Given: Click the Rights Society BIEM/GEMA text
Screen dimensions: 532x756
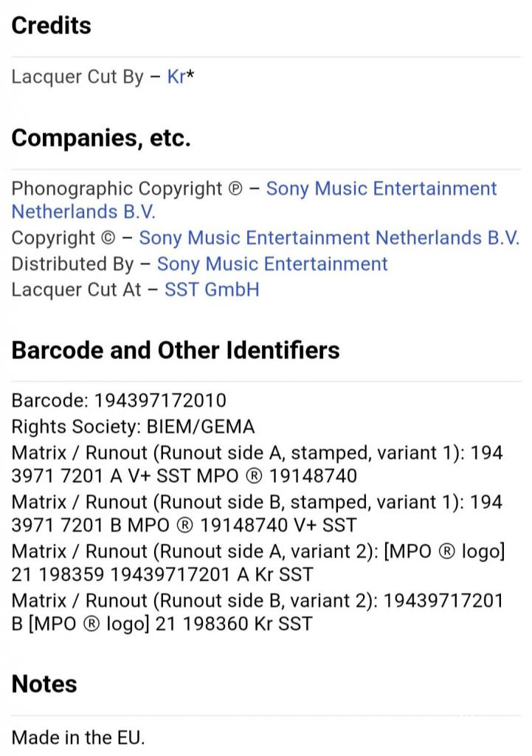Looking at the screenshot, I should [x=133, y=427].
